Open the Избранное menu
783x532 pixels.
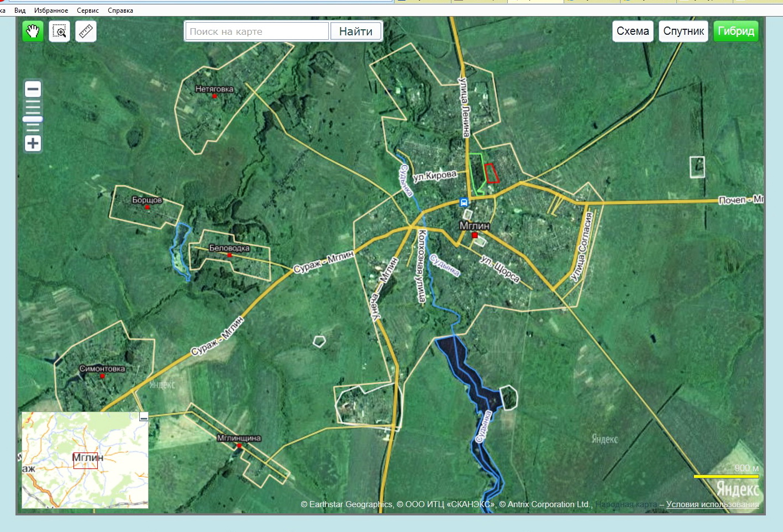pos(51,10)
